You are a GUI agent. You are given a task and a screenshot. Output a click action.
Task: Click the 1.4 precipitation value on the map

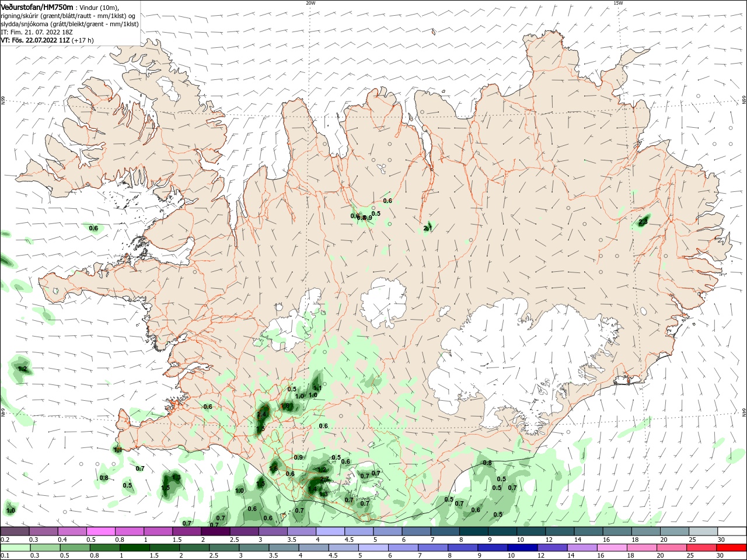(313, 489)
